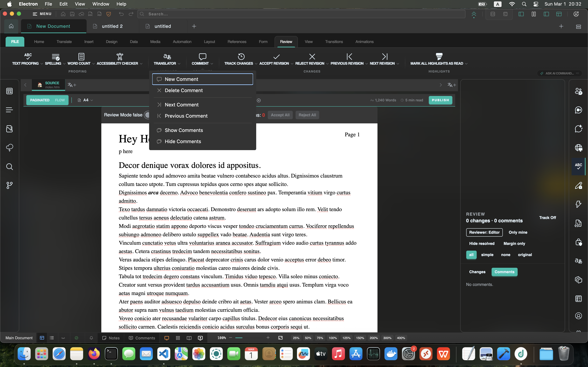
Task: Open the Translator dropdown chevron
Action: [x=179, y=64]
